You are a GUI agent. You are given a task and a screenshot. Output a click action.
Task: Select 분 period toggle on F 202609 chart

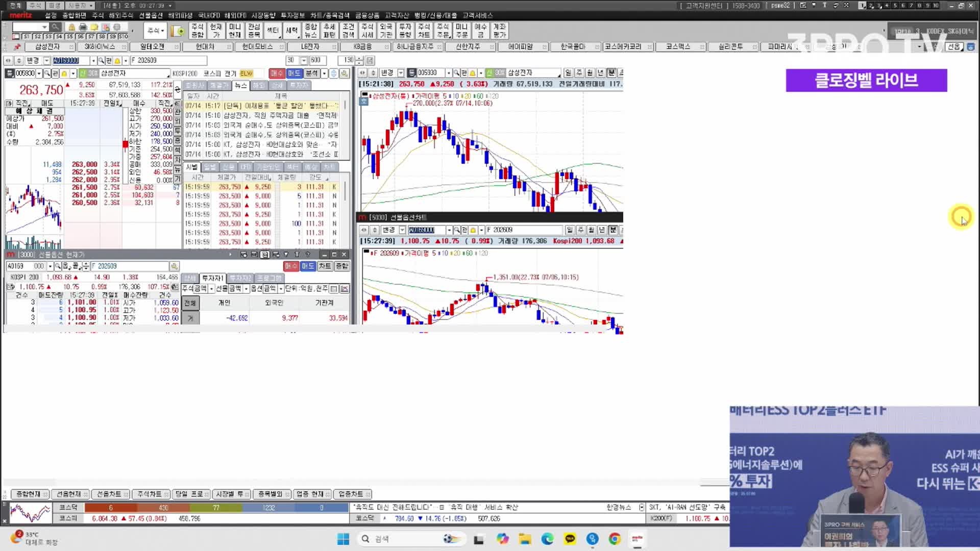pos(613,230)
